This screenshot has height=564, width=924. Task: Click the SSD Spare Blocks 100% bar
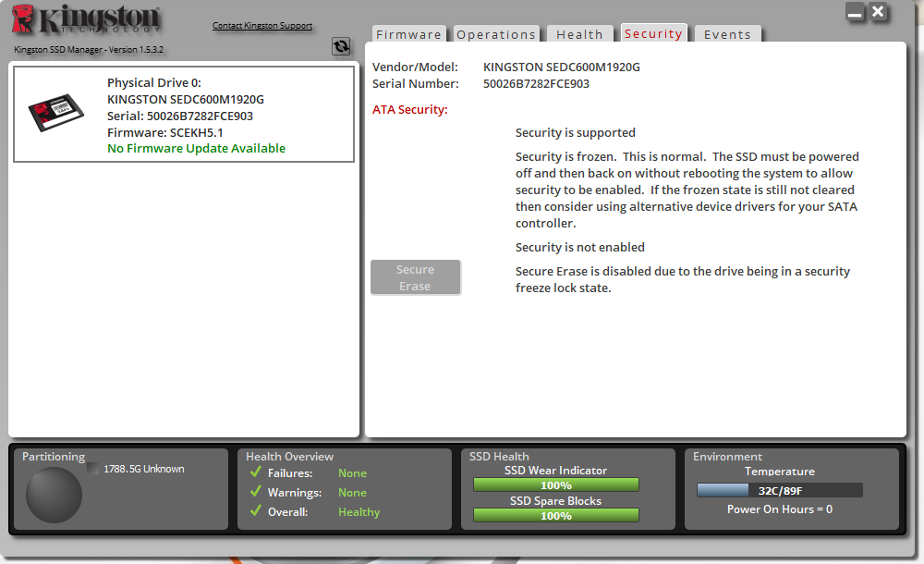coord(555,515)
